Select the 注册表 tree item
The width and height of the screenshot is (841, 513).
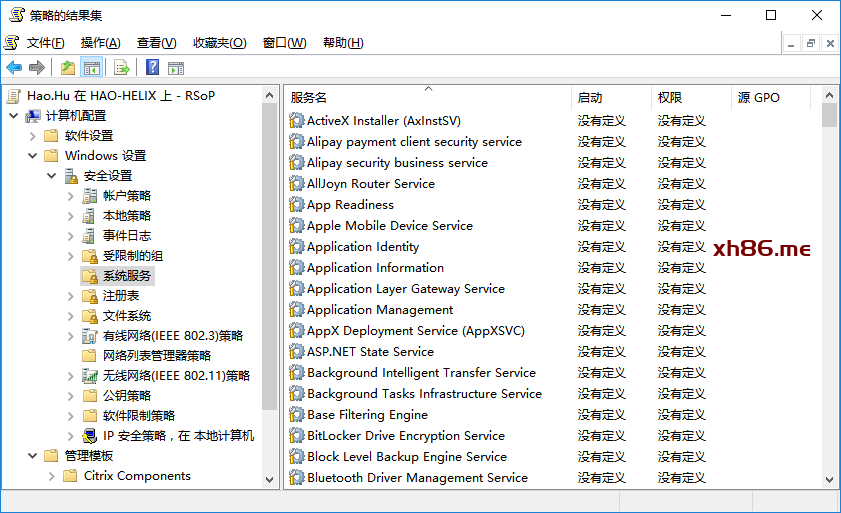(x=121, y=296)
